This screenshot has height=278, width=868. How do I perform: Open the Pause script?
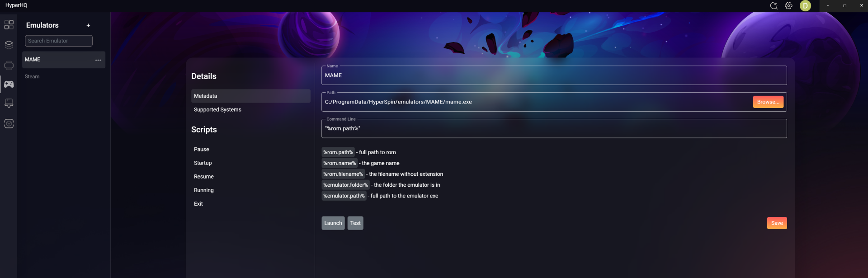[250, 149]
